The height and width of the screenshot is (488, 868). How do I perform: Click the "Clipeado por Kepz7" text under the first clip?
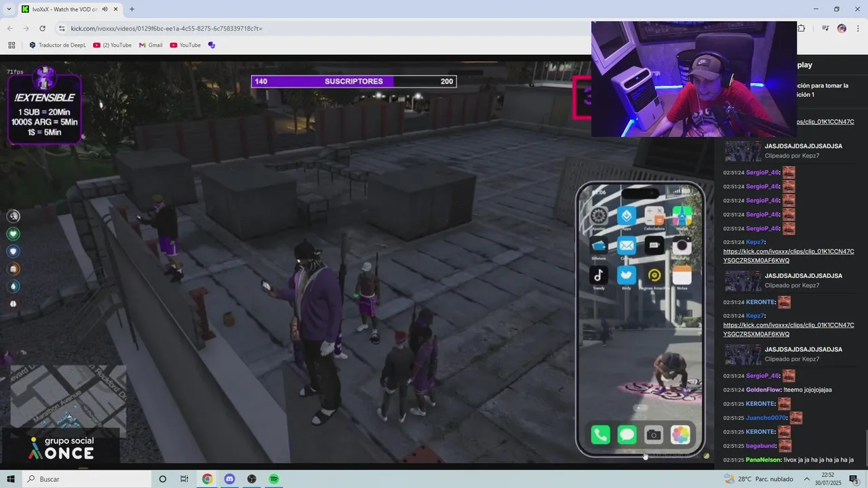click(792, 156)
